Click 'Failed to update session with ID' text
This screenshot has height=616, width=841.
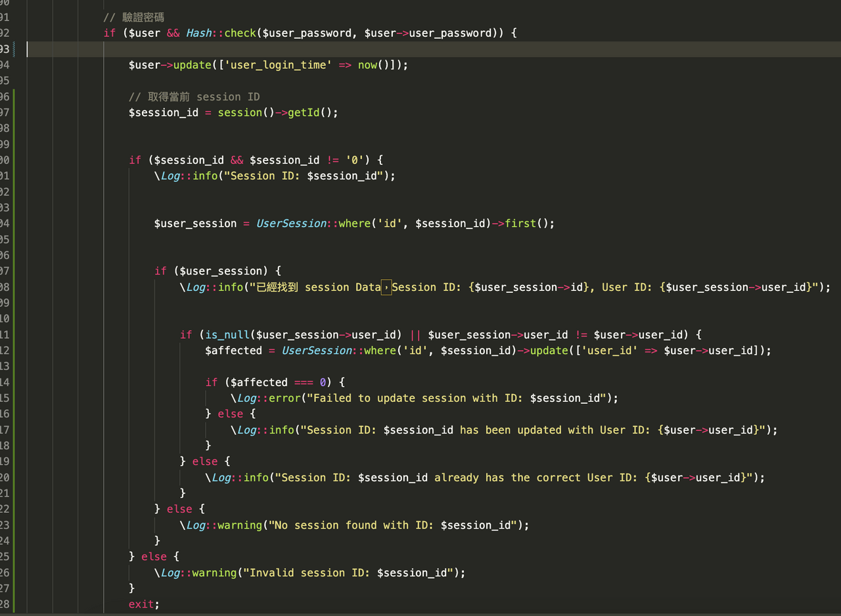tap(415, 398)
